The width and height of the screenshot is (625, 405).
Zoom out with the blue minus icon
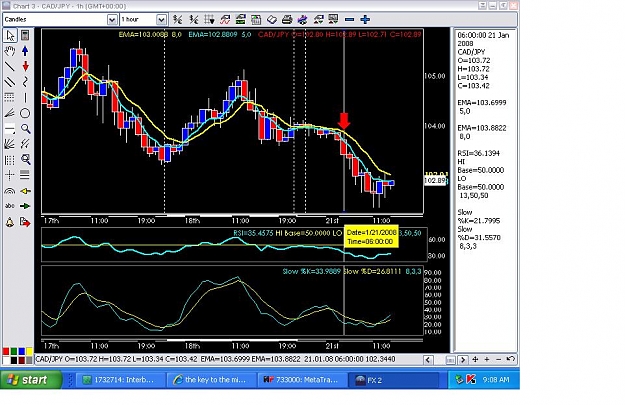[x=350, y=19]
